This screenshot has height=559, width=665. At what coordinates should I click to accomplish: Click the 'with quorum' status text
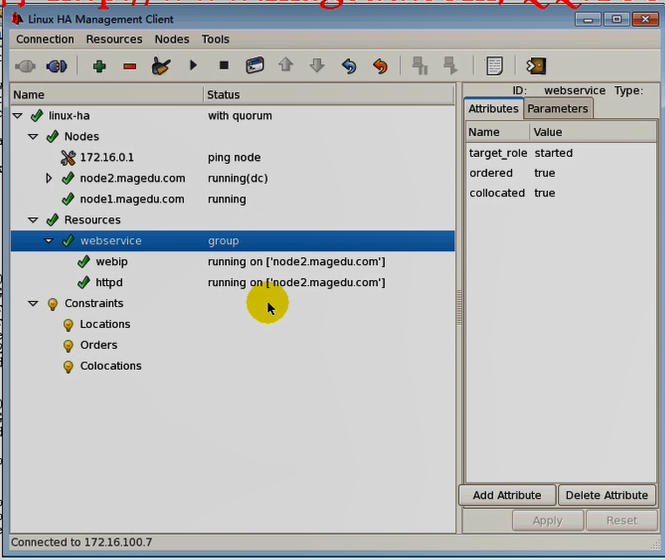pyautogui.click(x=240, y=116)
